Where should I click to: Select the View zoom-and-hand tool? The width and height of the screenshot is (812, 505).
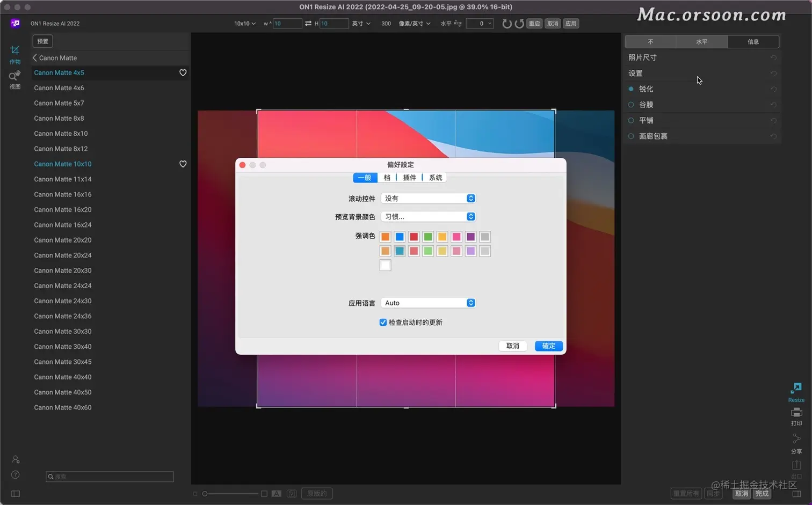[x=15, y=76]
